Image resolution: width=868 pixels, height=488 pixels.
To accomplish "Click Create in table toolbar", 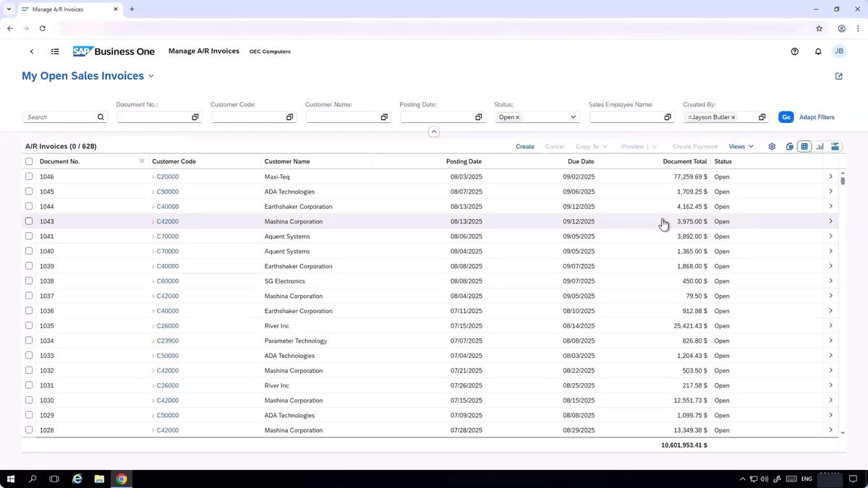I will [x=525, y=147].
